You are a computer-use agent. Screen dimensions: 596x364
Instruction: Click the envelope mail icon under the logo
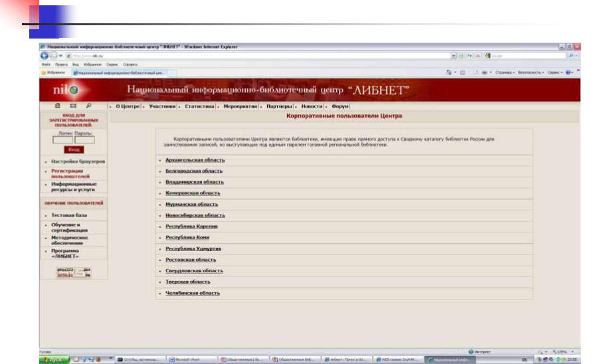tap(73, 106)
